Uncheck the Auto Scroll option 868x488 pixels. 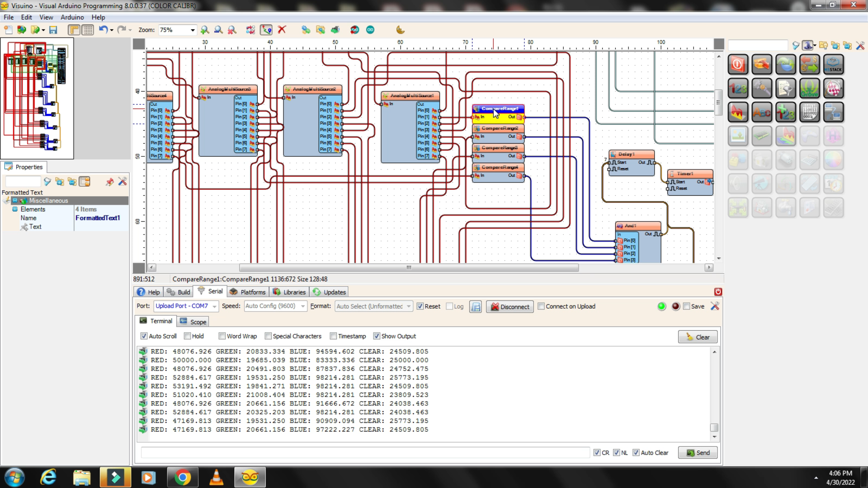coord(144,336)
